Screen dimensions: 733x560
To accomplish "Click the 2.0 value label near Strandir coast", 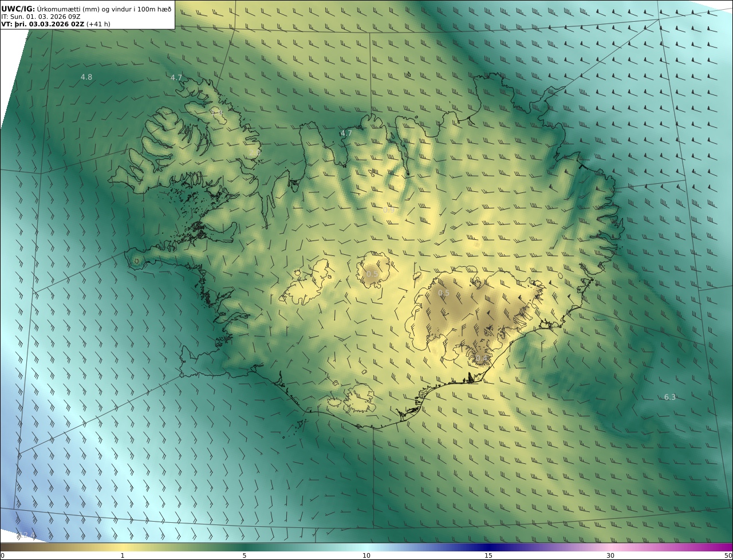I will pyautogui.click(x=255, y=153).
